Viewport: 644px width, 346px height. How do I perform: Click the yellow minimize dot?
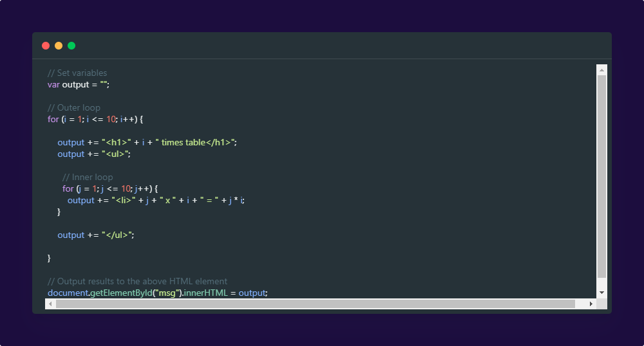pyautogui.click(x=59, y=46)
